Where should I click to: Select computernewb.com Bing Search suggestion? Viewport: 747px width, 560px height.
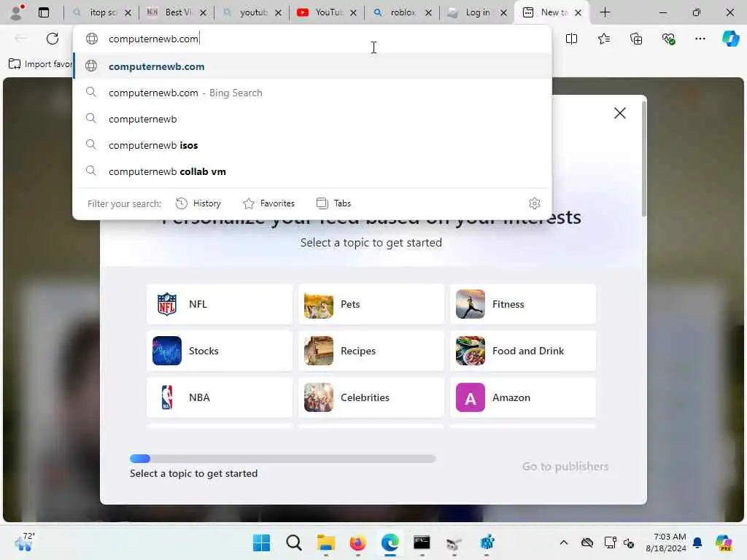[312, 93]
